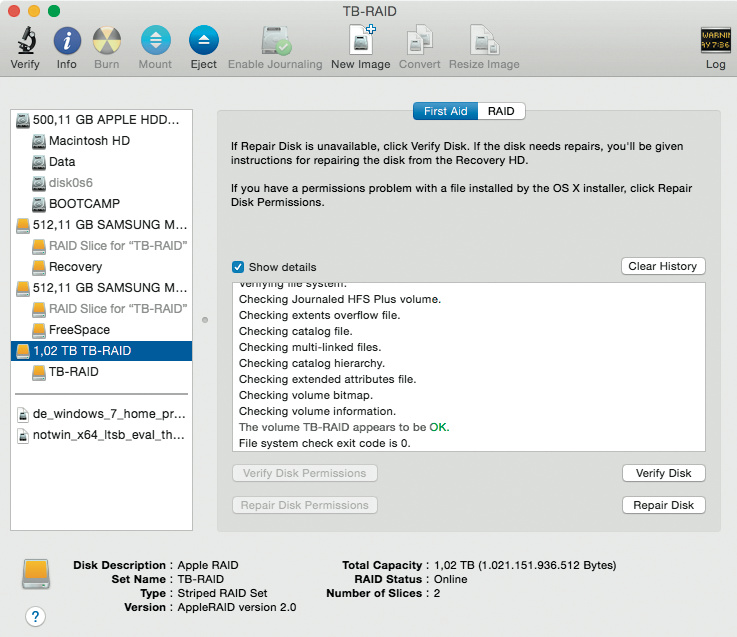Open the Log viewer icon
The height and width of the screenshot is (637, 737).
pos(715,42)
